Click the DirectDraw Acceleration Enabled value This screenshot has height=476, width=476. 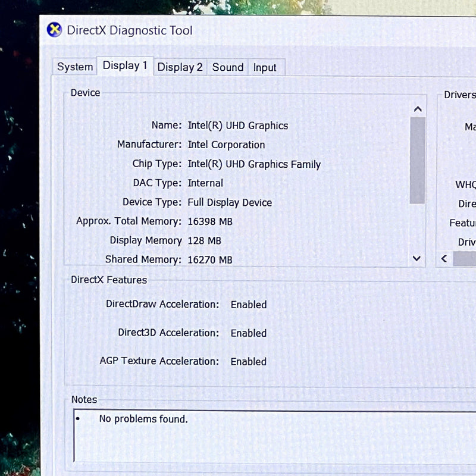[x=249, y=305]
